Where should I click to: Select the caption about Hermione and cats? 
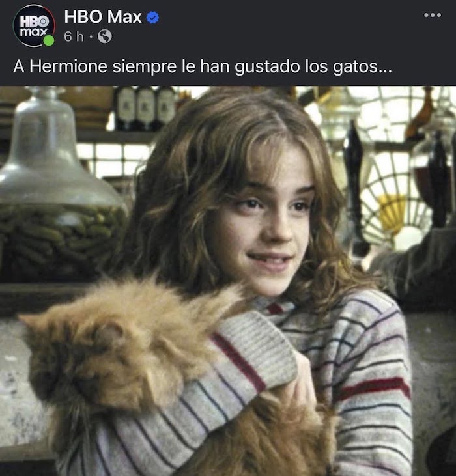pyautogui.click(x=203, y=66)
